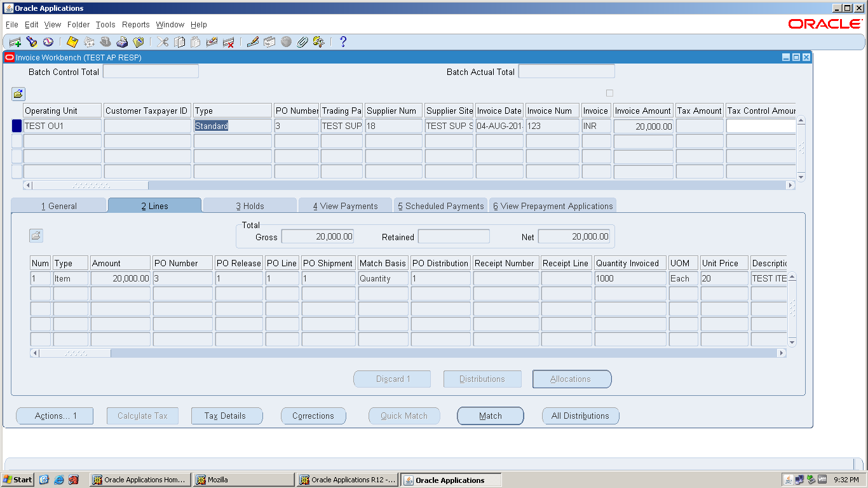The width and height of the screenshot is (868, 488).
Task: Open the Windows Start button
Action: pyautogui.click(x=17, y=480)
